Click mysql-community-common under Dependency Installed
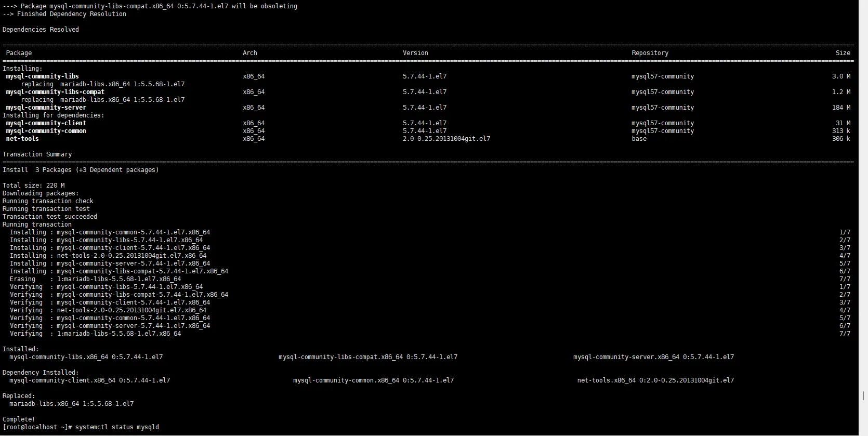 coord(373,380)
